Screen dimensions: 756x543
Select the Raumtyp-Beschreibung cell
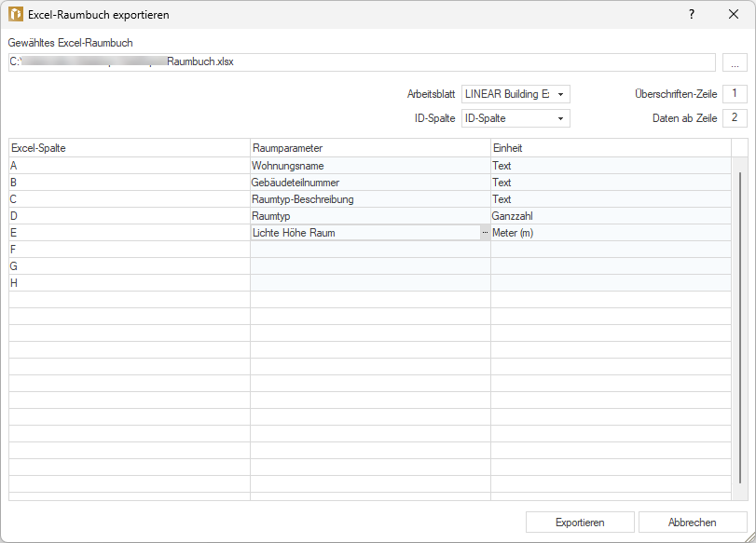click(x=370, y=199)
